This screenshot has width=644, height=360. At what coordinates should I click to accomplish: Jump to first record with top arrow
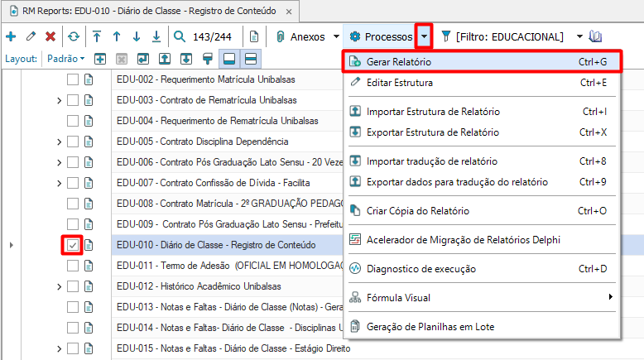97,36
